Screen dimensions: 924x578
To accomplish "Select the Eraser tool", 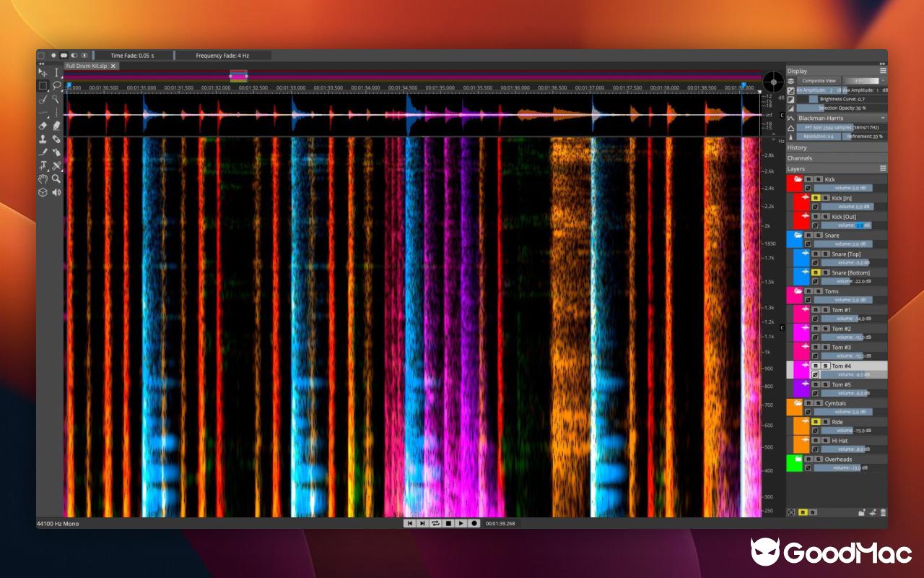I will pos(43,126).
